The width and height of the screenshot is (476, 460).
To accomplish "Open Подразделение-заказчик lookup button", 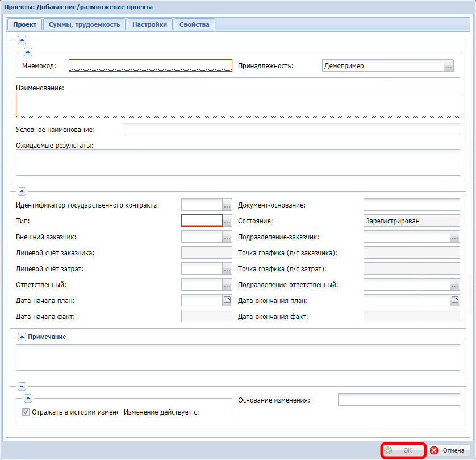I will [x=454, y=237].
